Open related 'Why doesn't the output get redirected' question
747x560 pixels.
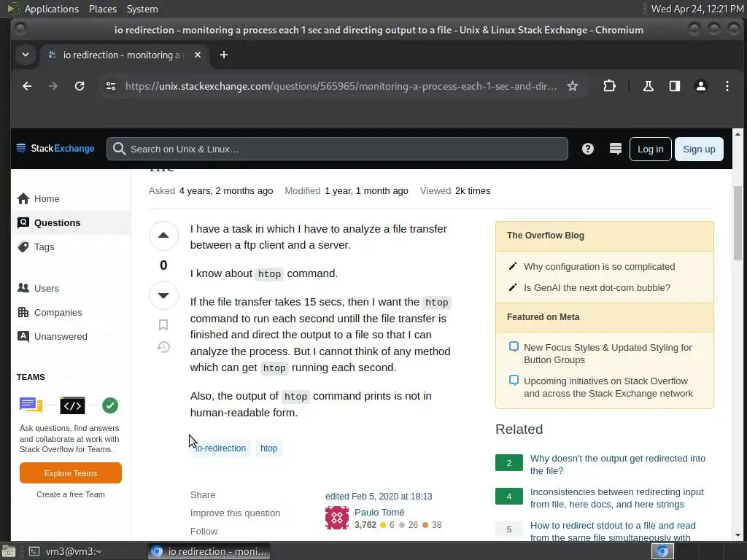(617, 464)
